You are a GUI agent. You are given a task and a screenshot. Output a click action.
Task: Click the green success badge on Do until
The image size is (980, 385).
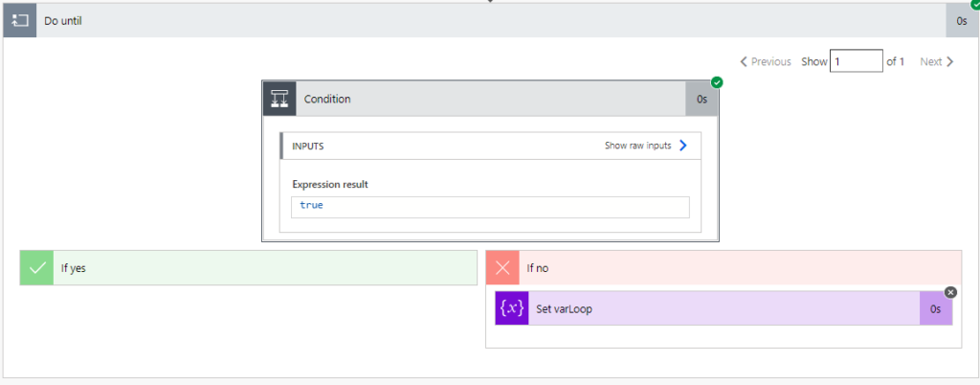point(974,5)
